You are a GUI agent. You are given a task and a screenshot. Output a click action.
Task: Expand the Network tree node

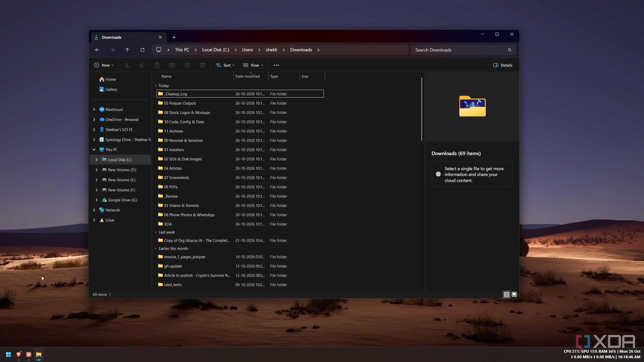(x=94, y=210)
